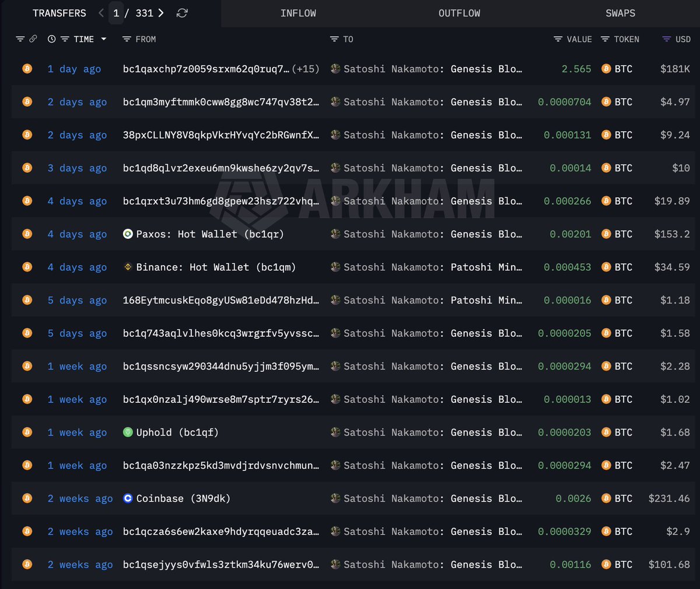
Task: Click the USD amount $153.2
Action: 672,234
